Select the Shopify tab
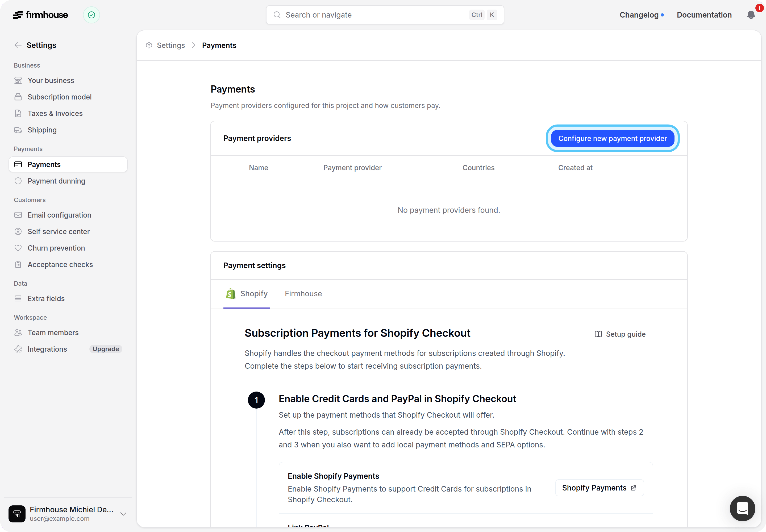The height and width of the screenshot is (532, 766). pyautogui.click(x=246, y=294)
